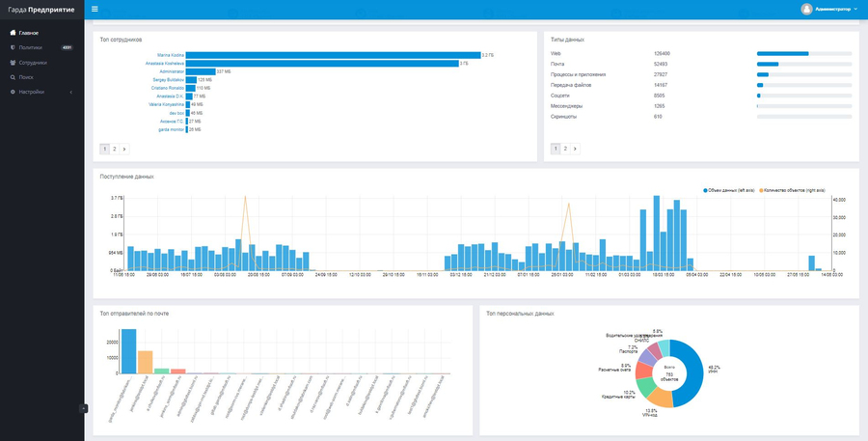This screenshot has width=868, height=441.
Task: Toggle Объем данных legend series
Action: tap(728, 190)
